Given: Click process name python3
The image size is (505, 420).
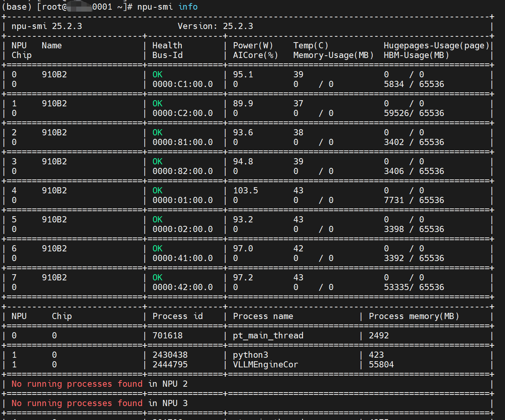Looking at the screenshot, I should (250, 355).
